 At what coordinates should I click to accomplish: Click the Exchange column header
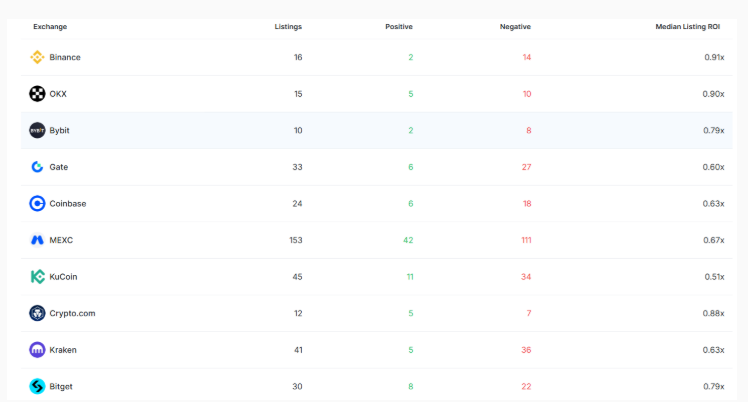click(x=50, y=27)
